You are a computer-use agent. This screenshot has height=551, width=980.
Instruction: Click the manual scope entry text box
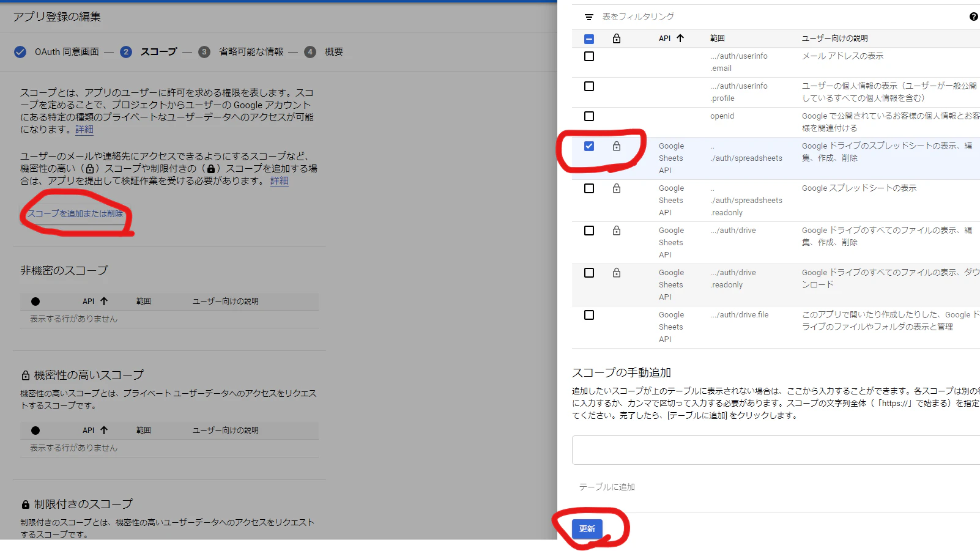click(x=776, y=450)
